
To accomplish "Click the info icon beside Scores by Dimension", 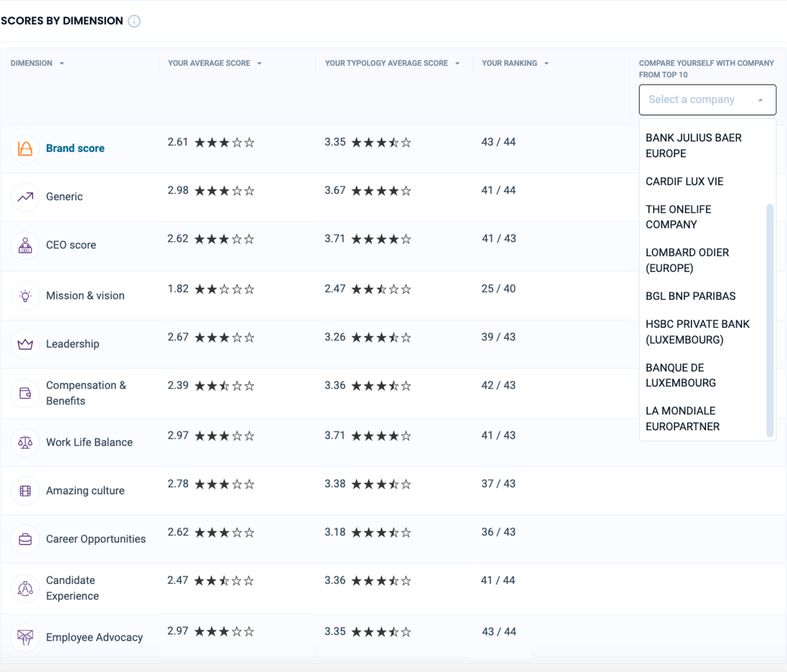I will pyautogui.click(x=134, y=21).
